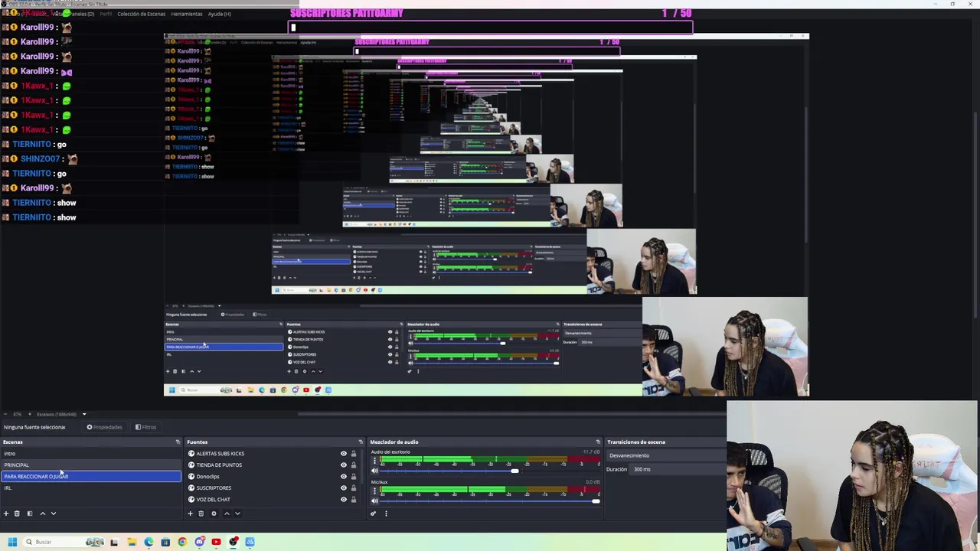Open YouTube app from taskbar
The image size is (980, 551).
[x=216, y=542]
